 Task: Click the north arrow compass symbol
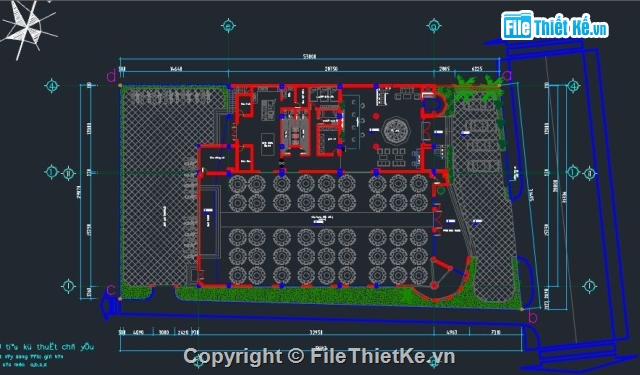coord(28,29)
